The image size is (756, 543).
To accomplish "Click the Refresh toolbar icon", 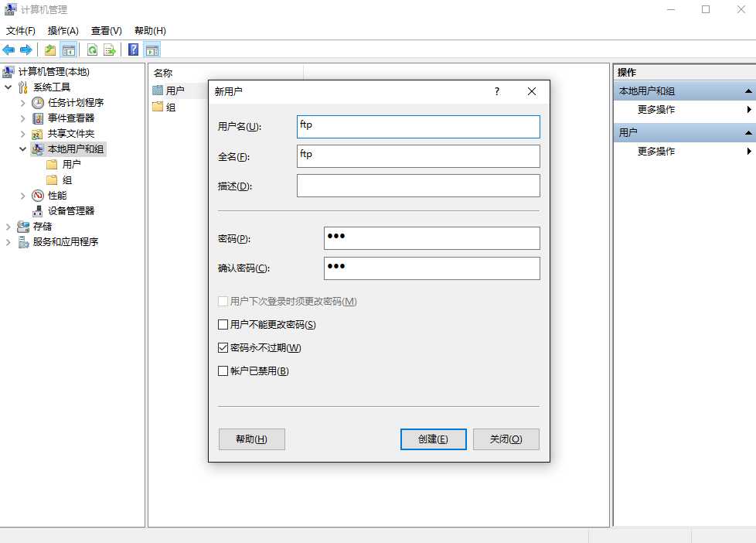I will point(92,50).
